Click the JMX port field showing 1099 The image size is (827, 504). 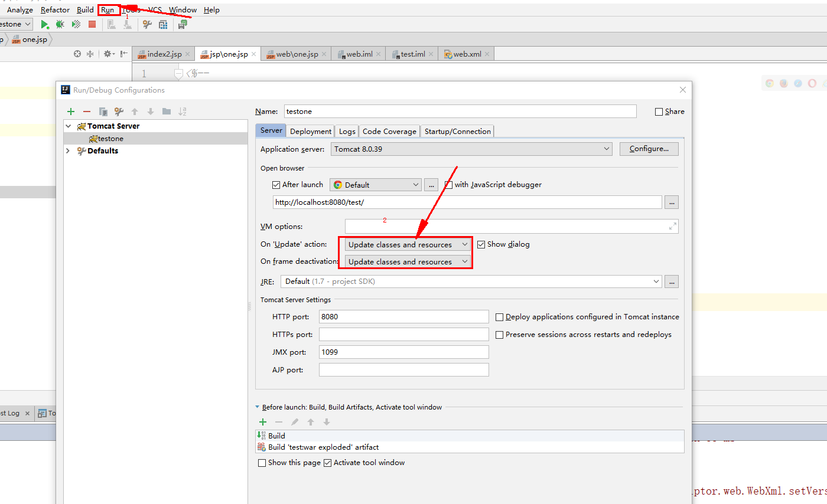click(x=404, y=352)
